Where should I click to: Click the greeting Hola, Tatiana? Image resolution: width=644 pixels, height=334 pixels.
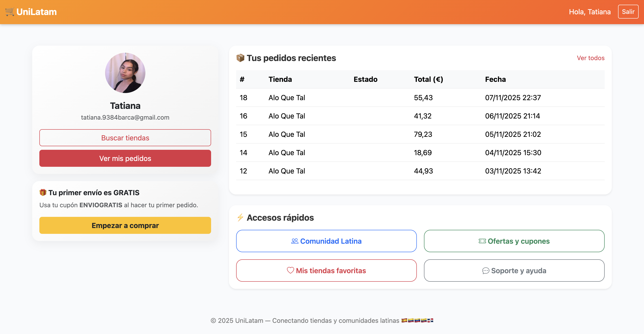point(590,11)
